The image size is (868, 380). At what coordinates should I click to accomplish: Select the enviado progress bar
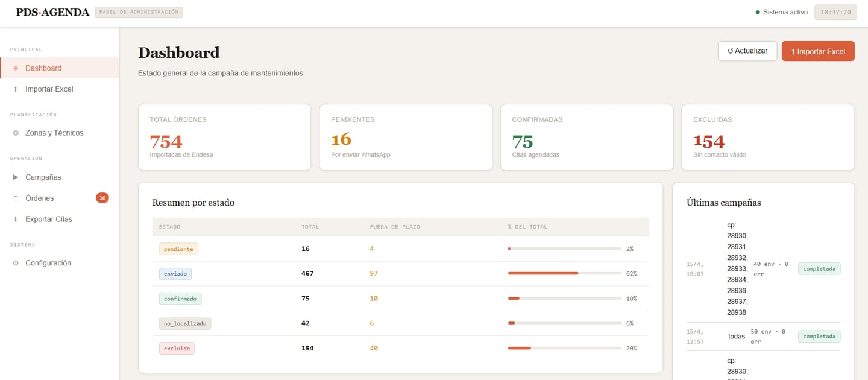point(564,273)
